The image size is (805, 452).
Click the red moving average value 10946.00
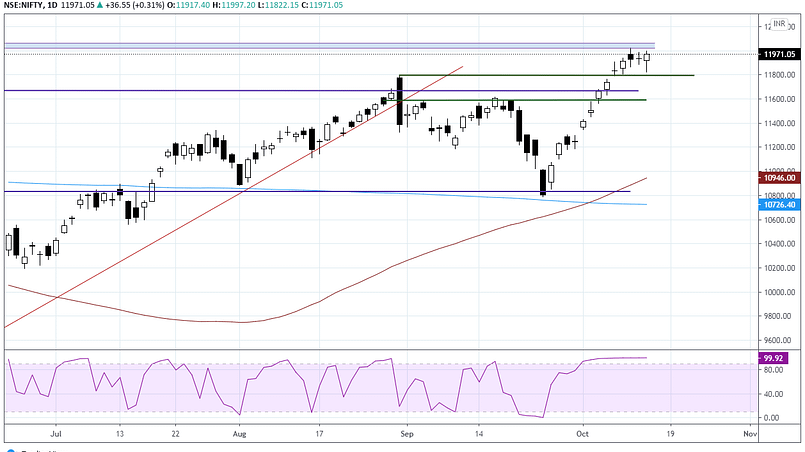779,178
